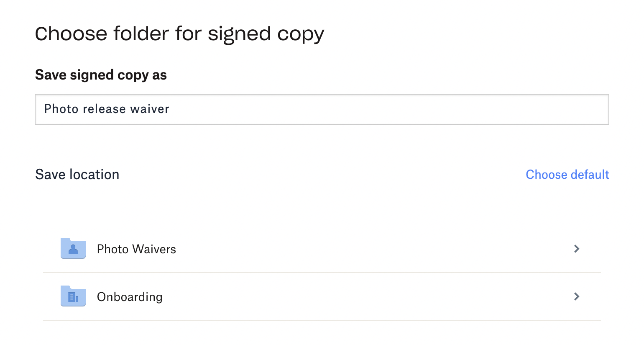Viewport: 644px width, 345px height.
Task: Click divider line between the folder rows
Action: 322,273
